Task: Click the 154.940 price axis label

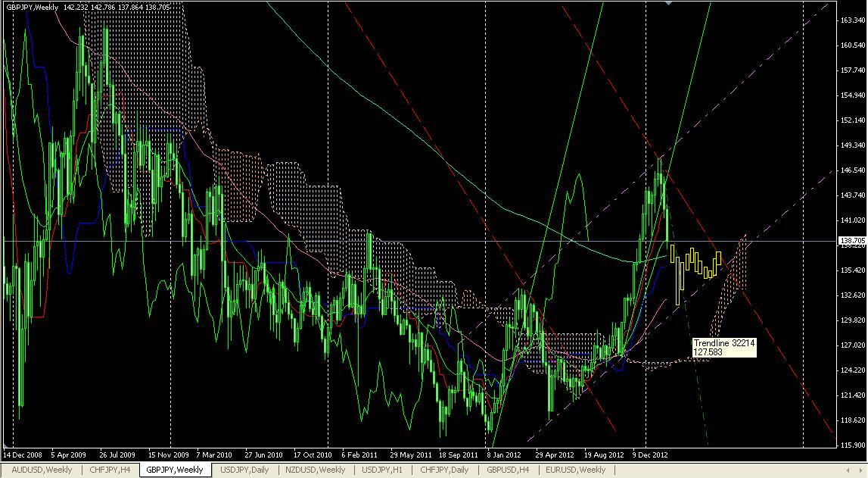Action: (853, 95)
